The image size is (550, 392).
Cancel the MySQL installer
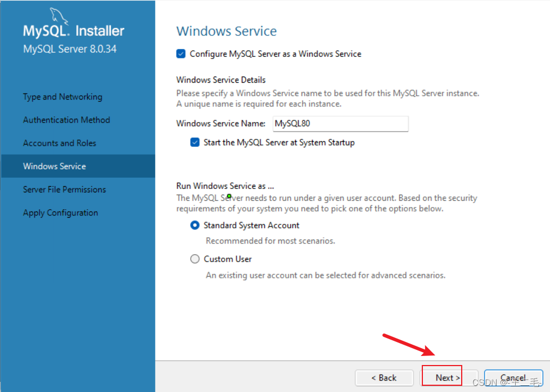point(513,377)
